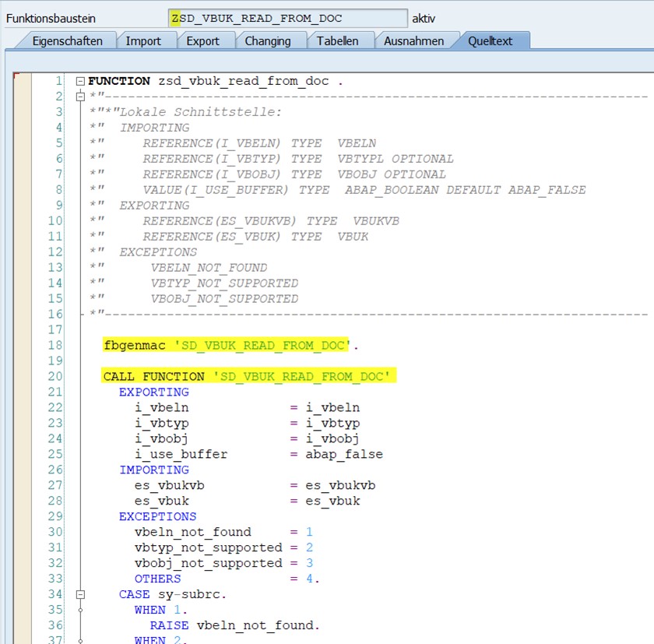Image resolution: width=654 pixels, height=644 pixels.
Task: Click 'VBTYPL OPTIONAL' in the comment
Action: tap(395, 159)
